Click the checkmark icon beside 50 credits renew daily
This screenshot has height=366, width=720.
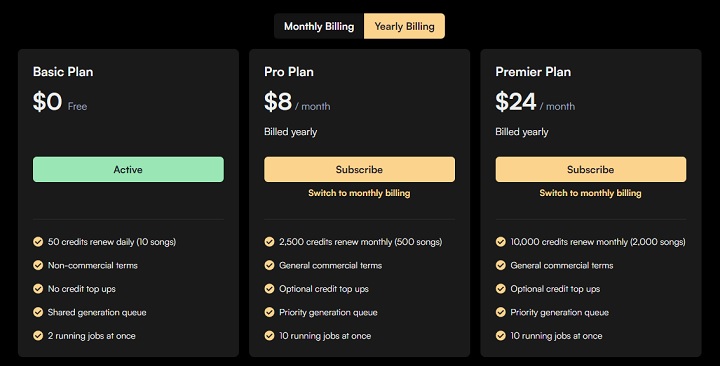(x=38, y=242)
